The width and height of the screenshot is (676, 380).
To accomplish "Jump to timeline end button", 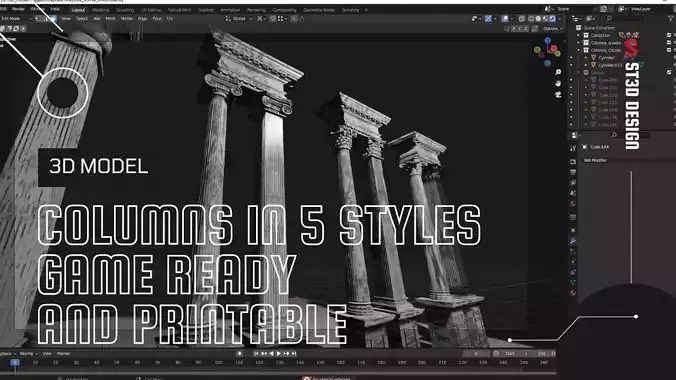I will [294, 354].
